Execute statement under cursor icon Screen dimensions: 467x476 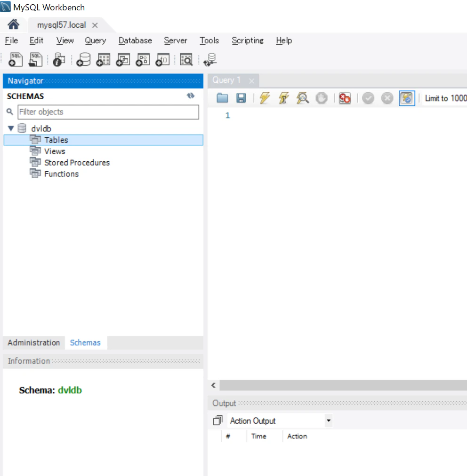283,98
